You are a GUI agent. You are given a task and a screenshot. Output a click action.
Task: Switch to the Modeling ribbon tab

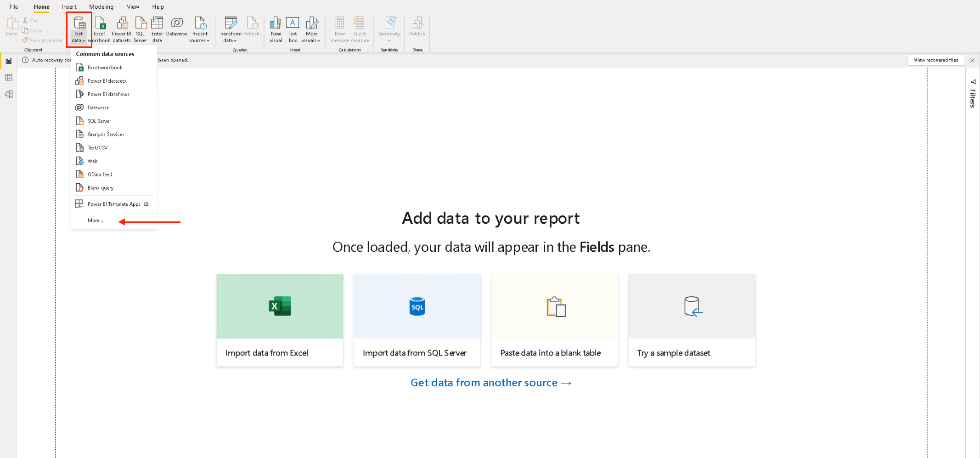tap(101, 7)
